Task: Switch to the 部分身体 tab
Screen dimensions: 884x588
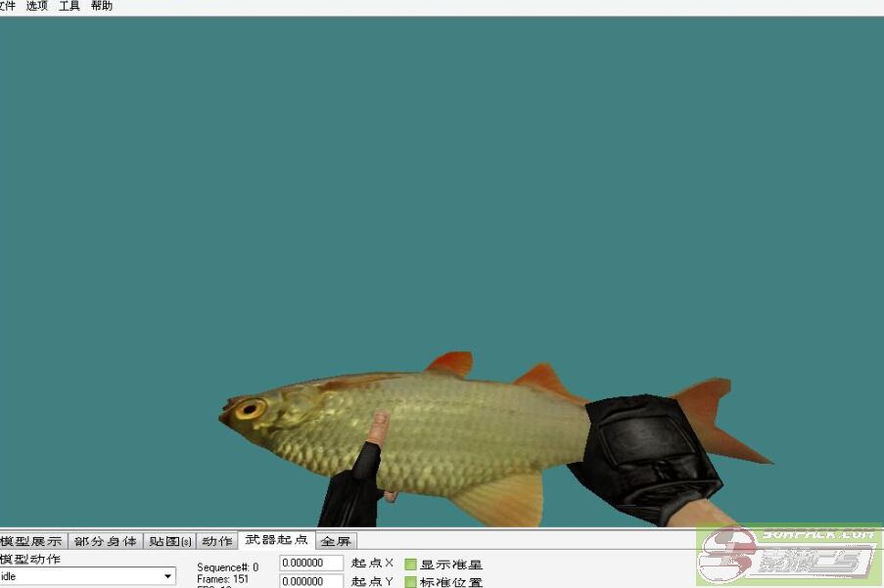Action: pos(106,541)
